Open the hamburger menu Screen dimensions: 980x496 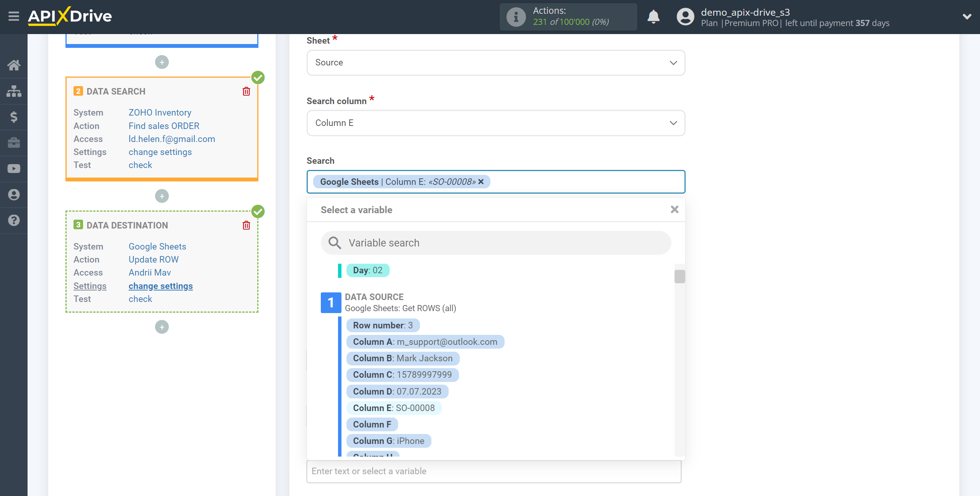tap(14, 16)
